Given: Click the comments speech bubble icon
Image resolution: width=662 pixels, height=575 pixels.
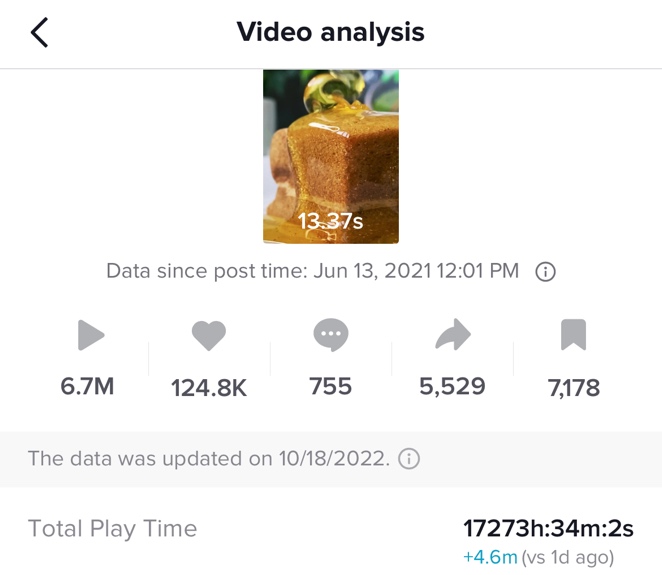Looking at the screenshot, I should pyautogui.click(x=331, y=336).
